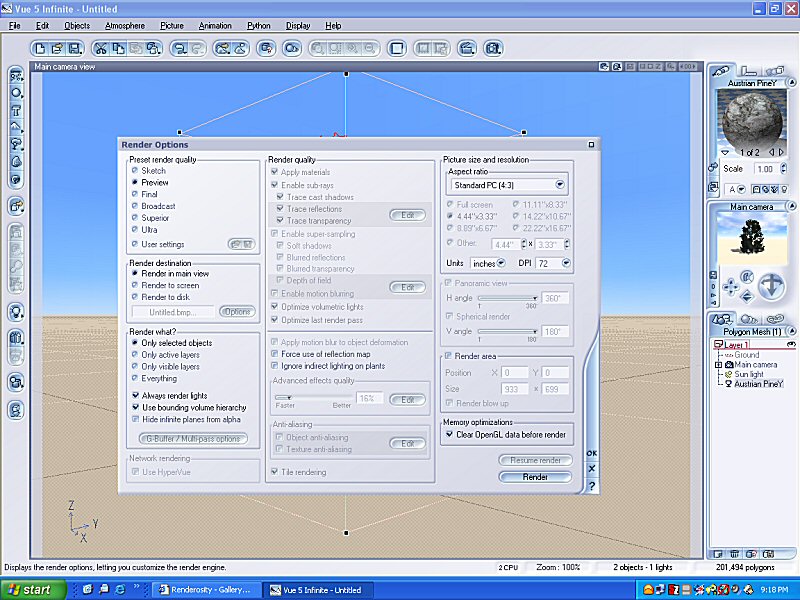This screenshot has width=800, height=600.
Task: Click the New scene toolbar icon
Action: pos(40,47)
